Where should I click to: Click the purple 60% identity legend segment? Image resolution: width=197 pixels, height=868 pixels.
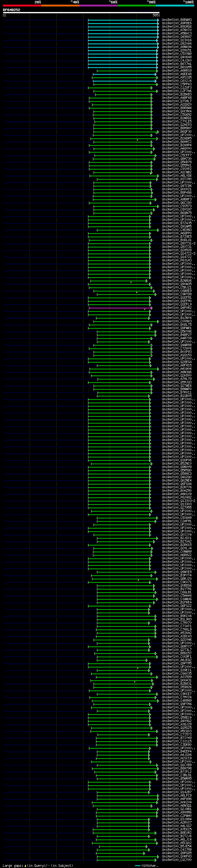pos(99,6)
